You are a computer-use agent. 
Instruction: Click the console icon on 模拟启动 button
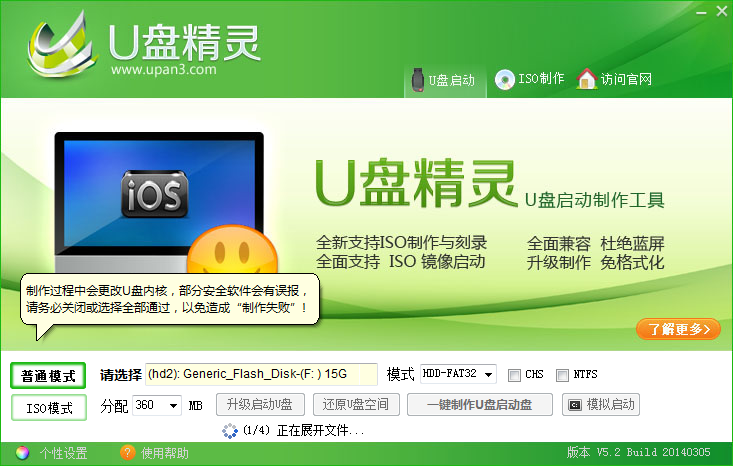pos(575,405)
